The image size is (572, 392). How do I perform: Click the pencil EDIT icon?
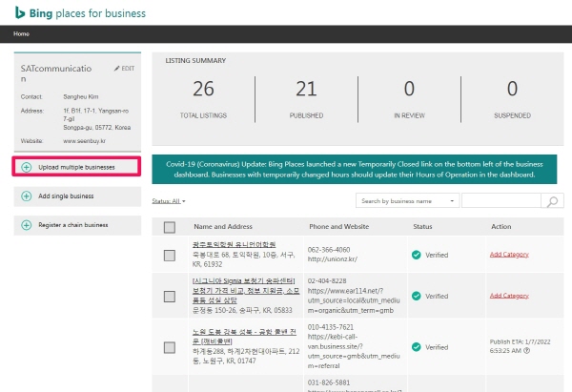point(116,69)
